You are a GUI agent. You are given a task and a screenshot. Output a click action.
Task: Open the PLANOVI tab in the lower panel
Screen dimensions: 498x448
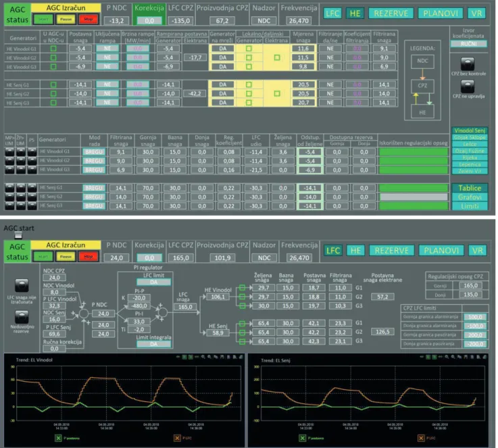(x=441, y=251)
